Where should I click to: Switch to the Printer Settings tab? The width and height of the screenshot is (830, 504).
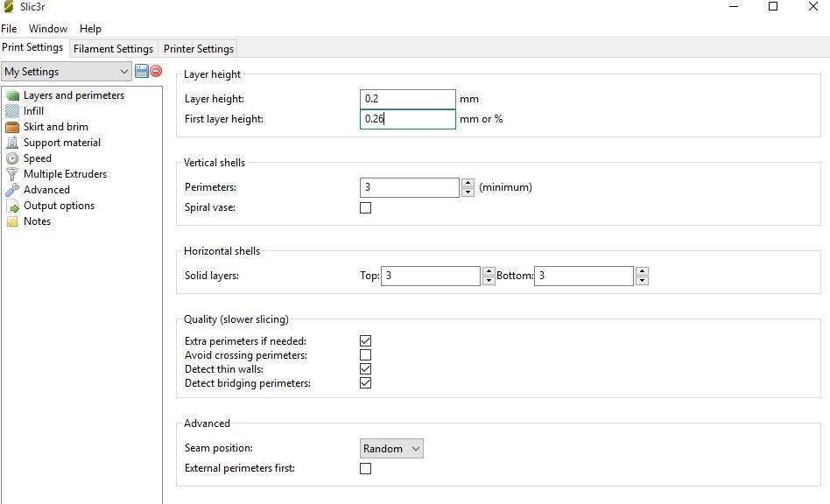point(199,49)
